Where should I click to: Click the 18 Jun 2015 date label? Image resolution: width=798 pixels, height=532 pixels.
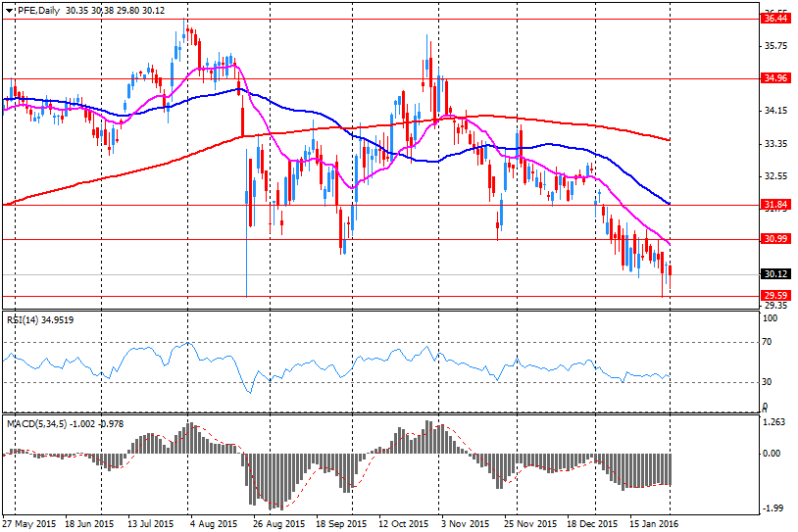pos(89,523)
